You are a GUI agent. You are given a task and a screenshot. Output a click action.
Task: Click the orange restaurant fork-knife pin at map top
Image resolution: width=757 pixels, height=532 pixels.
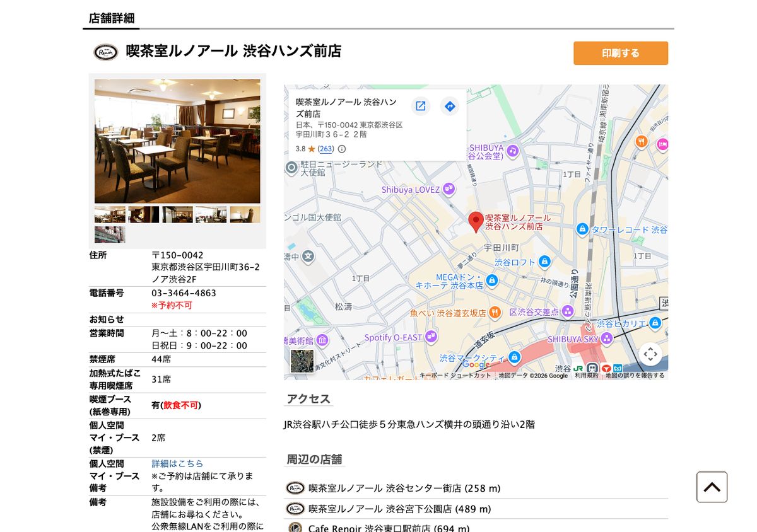[642, 141]
